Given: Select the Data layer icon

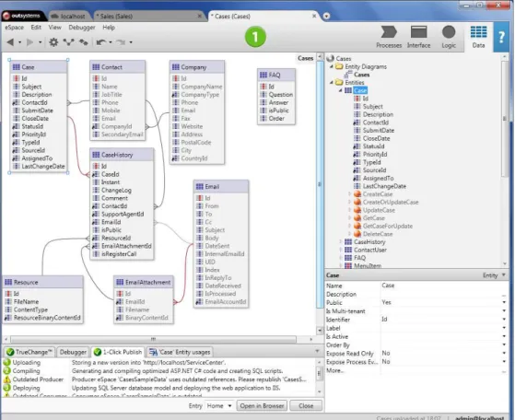Looking at the screenshot, I should point(478,37).
